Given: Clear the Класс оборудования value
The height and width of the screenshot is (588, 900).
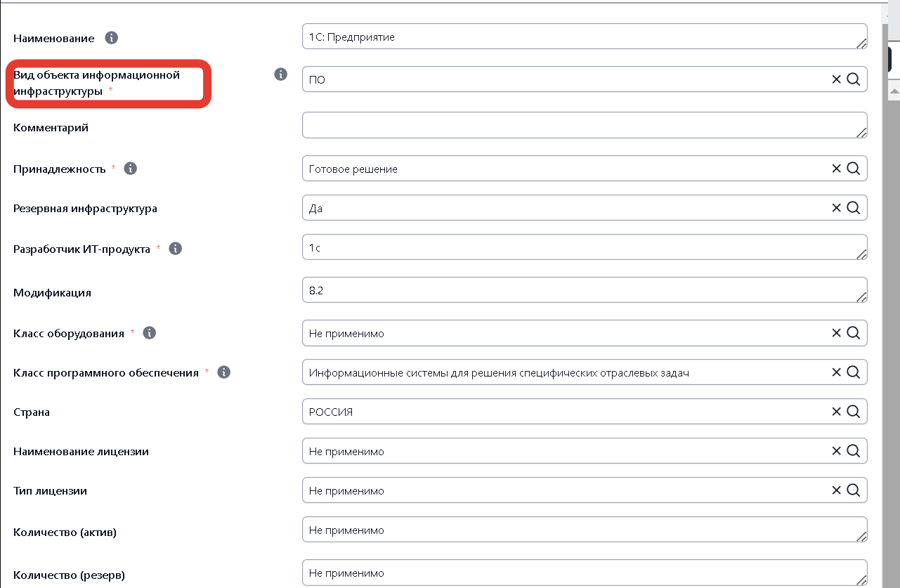Looking at the screenshot, I should coord(836,333).
